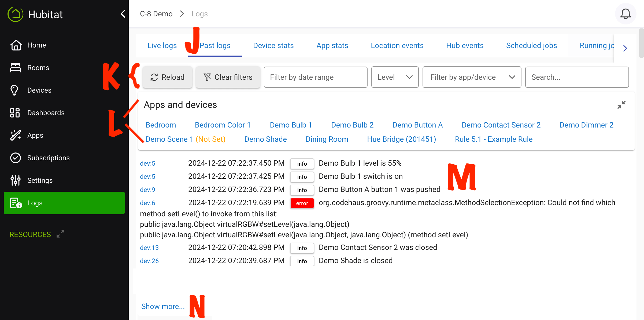The image size is (644, 320).
Task: Open the Settings sliders icon
Action: pyautogui.click(x=16, y=180)
